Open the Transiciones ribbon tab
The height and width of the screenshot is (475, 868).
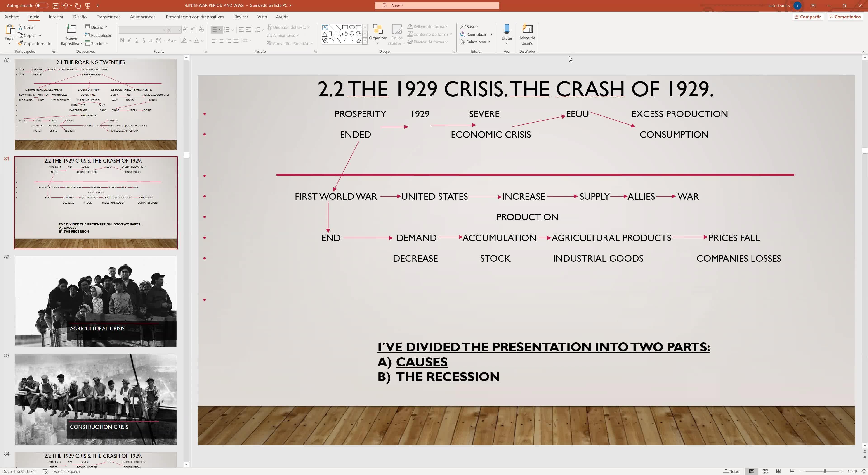pos(108,17)
